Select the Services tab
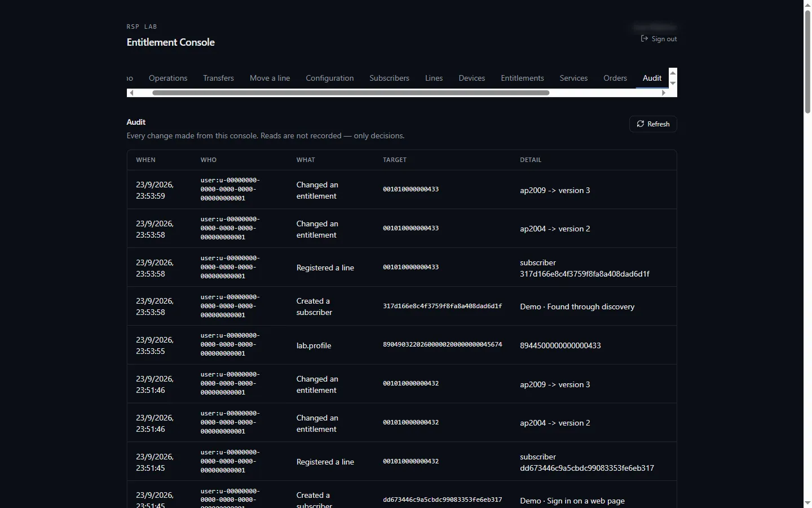 click(573, 78)
